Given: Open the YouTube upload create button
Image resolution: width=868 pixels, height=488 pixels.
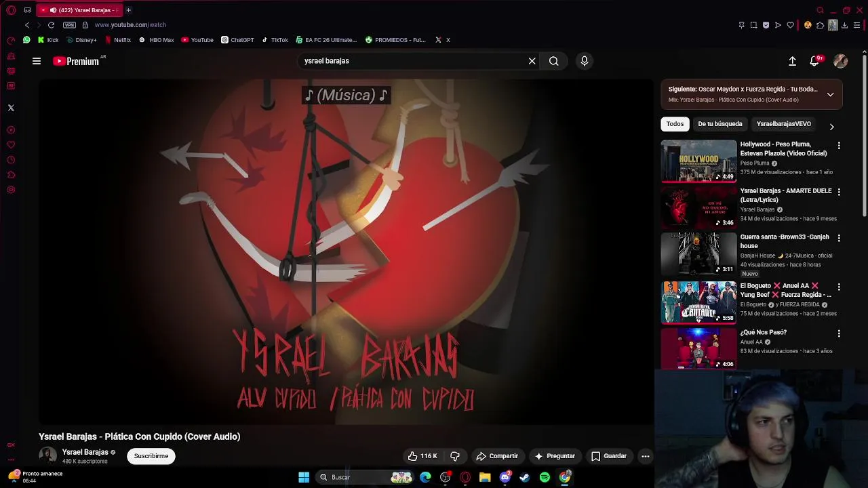Looking at the screenshot, I should 792,61.
